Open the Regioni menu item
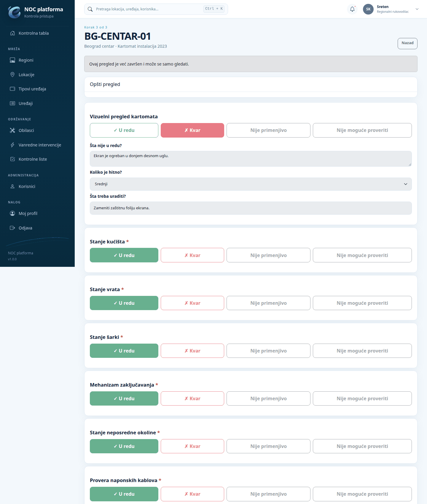The width and height of the screenshot is (427, 504). (37, 60)
